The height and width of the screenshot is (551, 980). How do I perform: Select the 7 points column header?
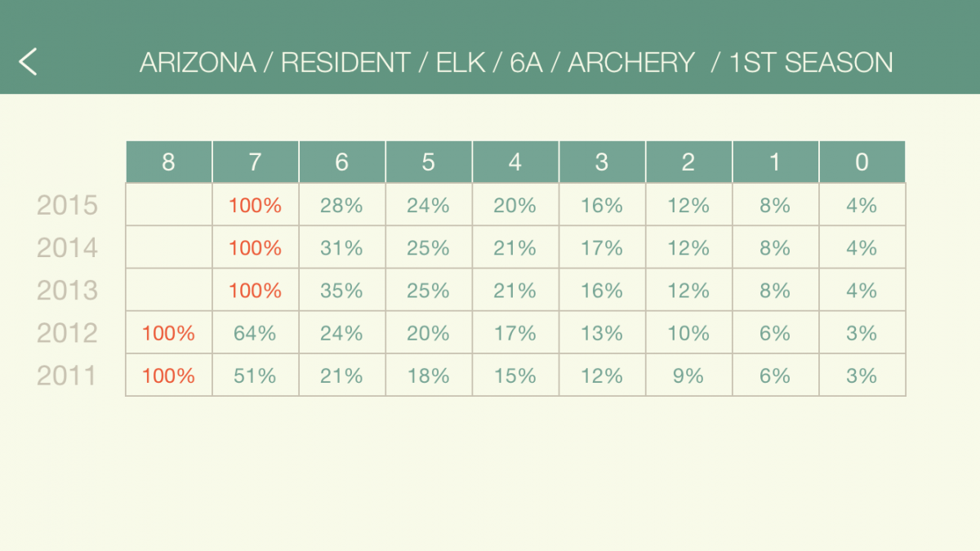click(256, 162)
